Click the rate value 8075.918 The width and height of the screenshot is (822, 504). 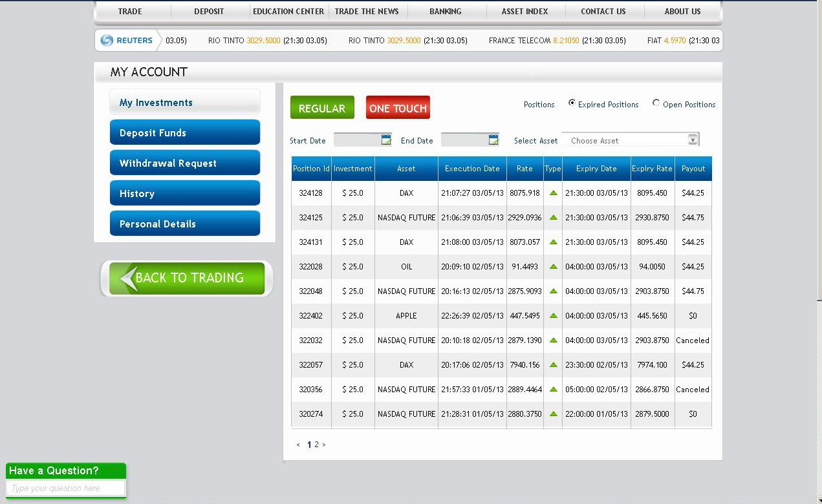525,193
